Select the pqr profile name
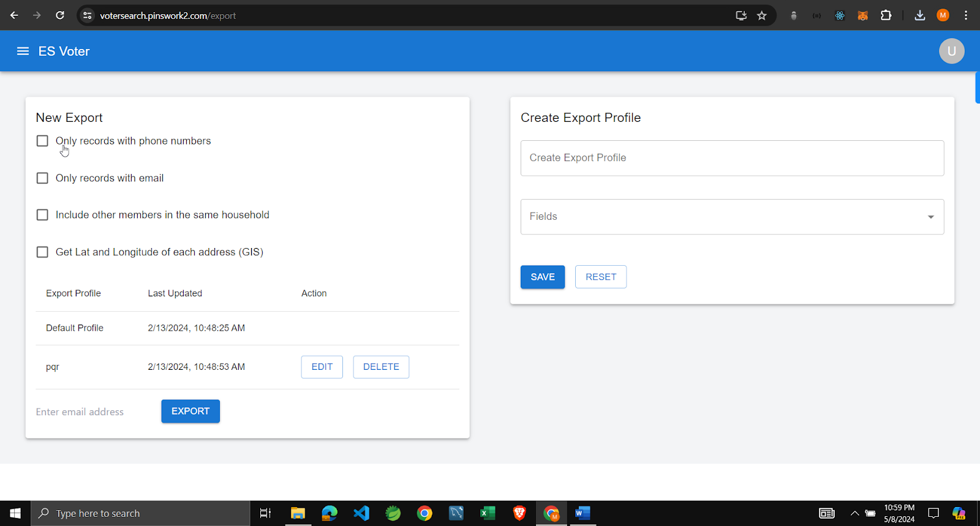This screenshot has width=980, height=526. click(x=53, y=367)
